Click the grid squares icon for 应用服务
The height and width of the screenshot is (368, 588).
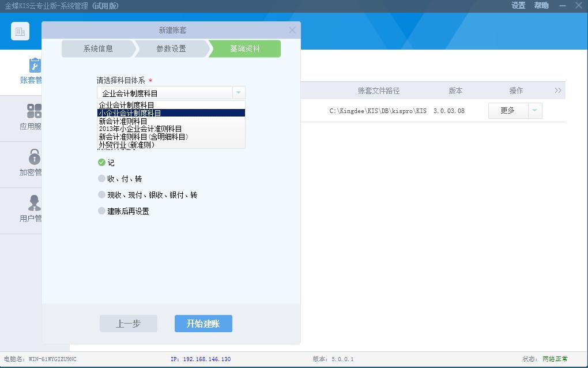coord(35,110)
